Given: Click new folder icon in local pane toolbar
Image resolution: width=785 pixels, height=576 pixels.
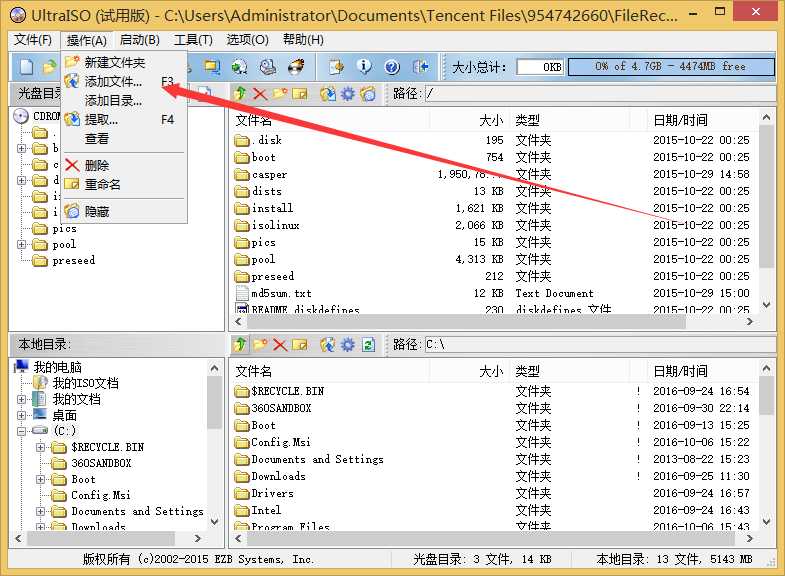Looking at the screenshot, I should [260, 344].
